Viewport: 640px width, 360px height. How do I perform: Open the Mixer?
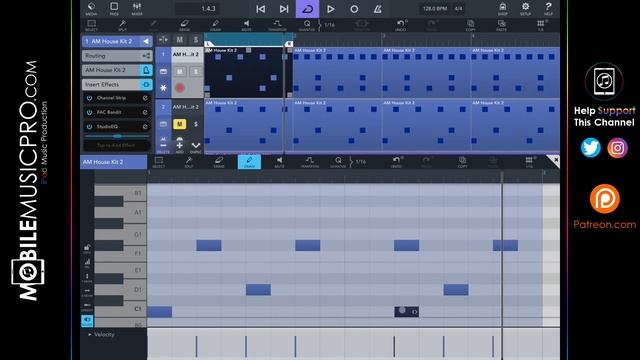point(137,9)
